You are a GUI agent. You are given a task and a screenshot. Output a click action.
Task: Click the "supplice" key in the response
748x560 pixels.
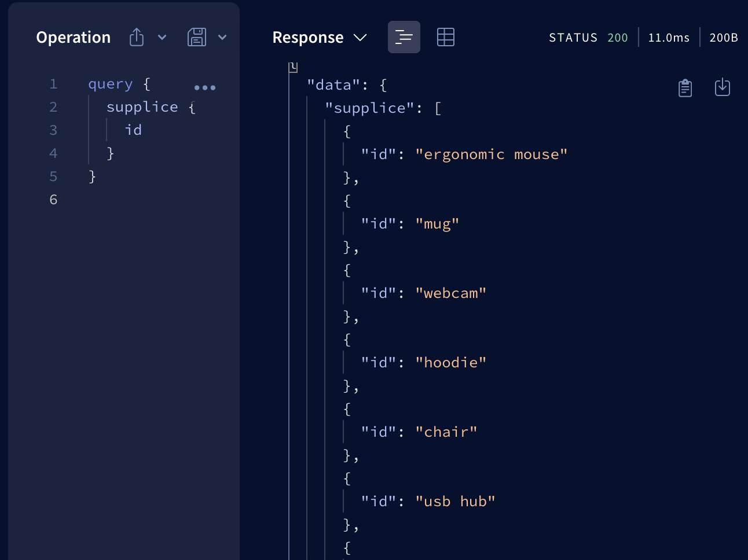tap(369, 108)
